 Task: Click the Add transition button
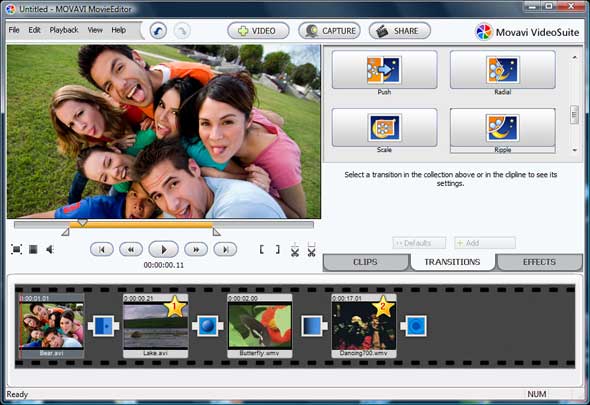pyautogui.click(x=485, y=243)
